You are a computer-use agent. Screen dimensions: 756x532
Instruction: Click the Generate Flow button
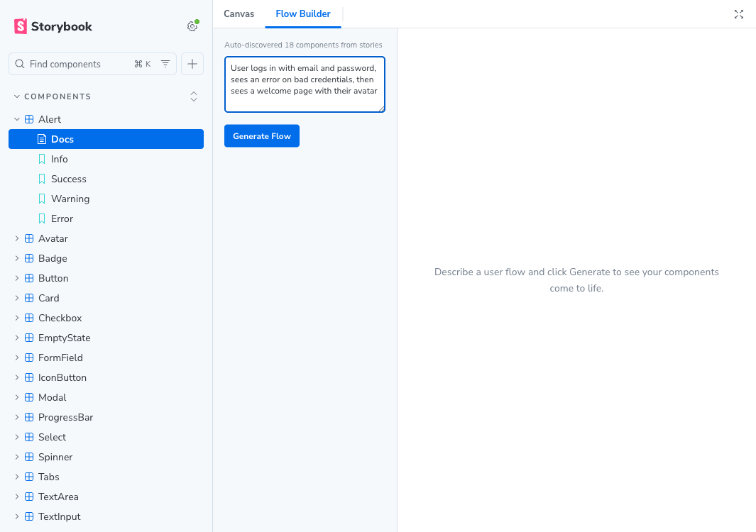(262, 136)
